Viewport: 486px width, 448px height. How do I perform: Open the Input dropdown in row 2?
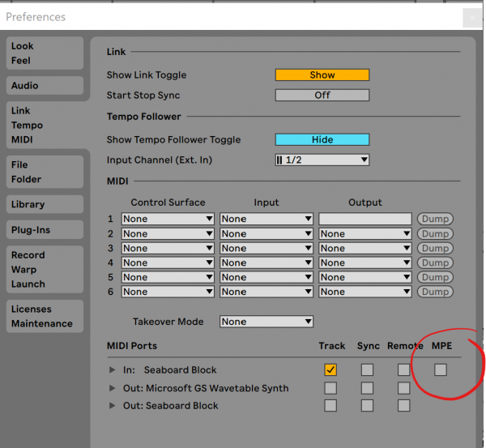(266, 233)
